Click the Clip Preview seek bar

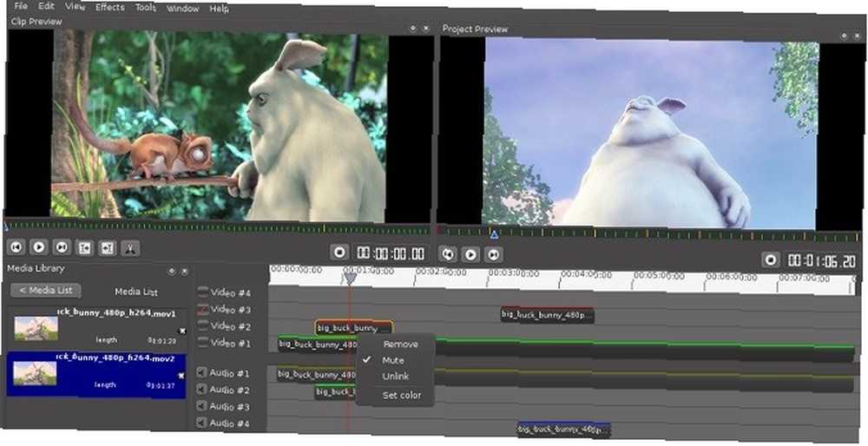[x=217, y=227]
